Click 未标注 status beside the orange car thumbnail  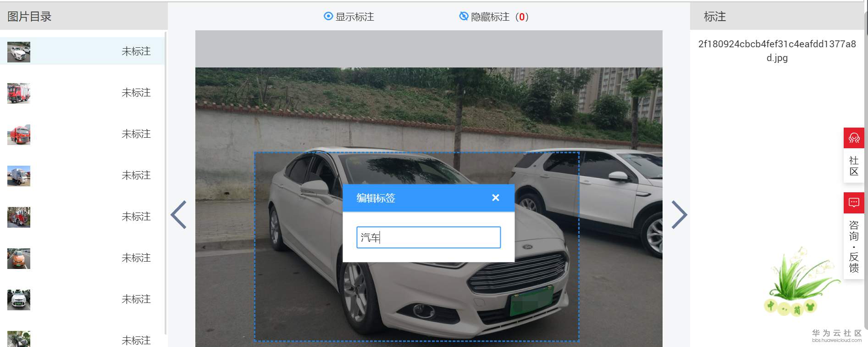(136, 258)
